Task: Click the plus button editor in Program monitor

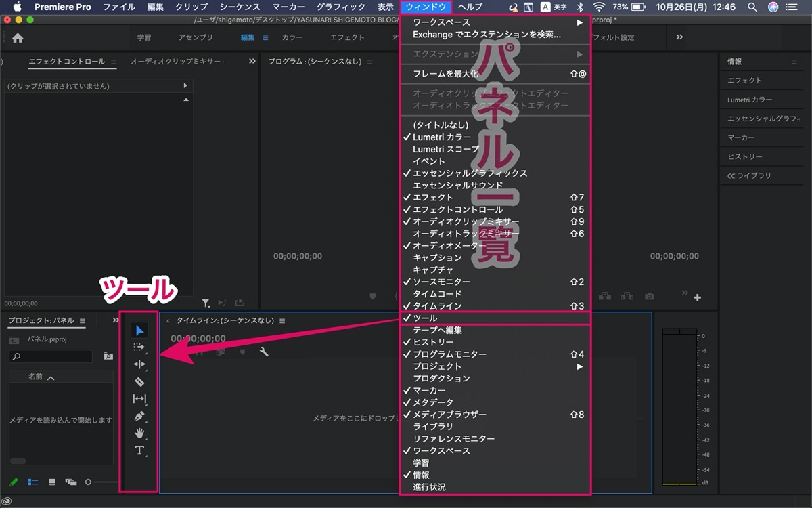Action: (x=698, y=297)
